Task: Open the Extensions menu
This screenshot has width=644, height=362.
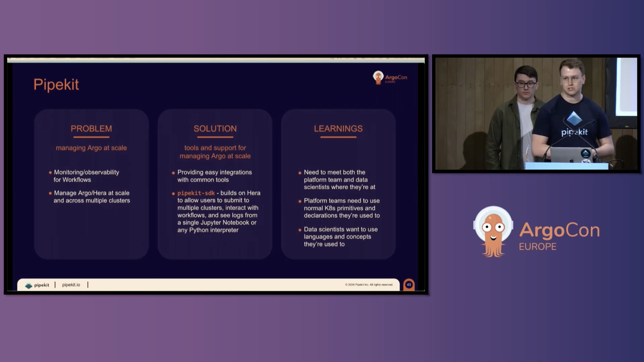Action: pos(102,58)
